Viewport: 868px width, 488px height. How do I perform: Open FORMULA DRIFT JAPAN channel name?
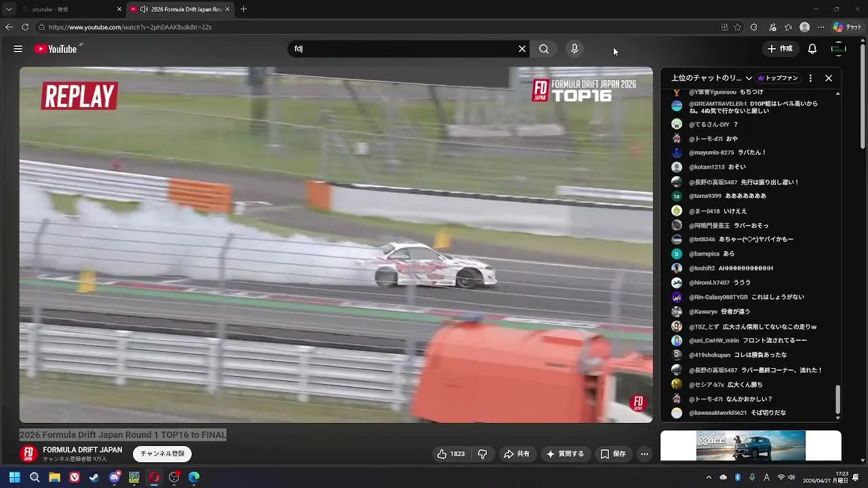tap(83, 450)
